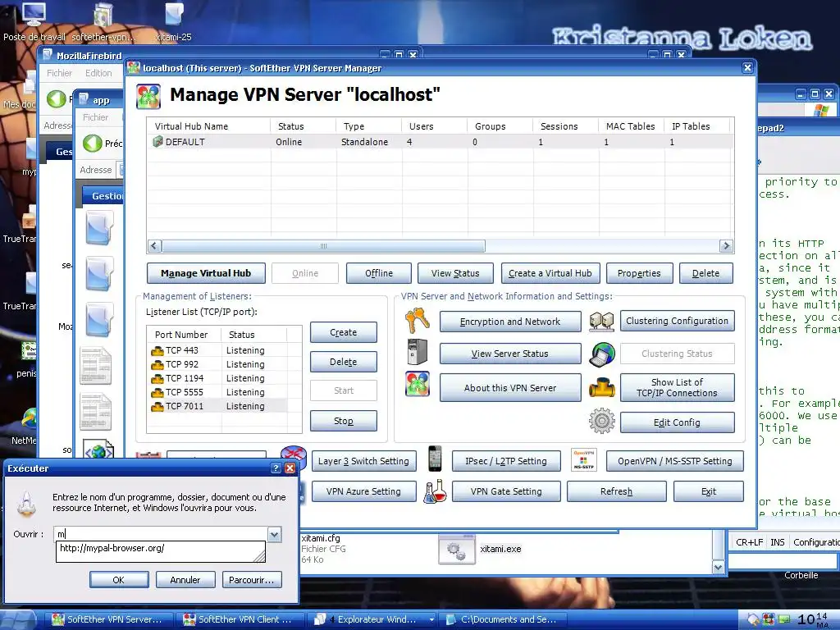Open Edition menu in MozillaFirebird window
The image size is (840, 630).
[98, 73]
